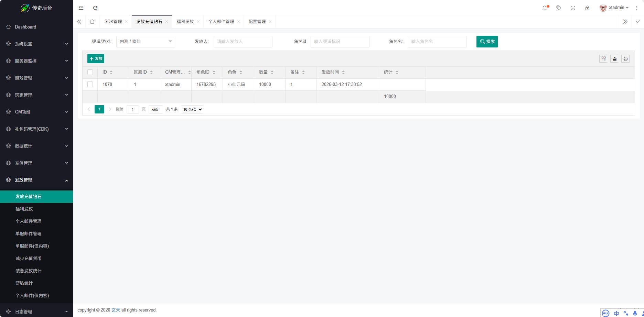This screenshot has height=317, width=644.
Task: Check the select-all checkbox in table header
Action: point(90,72)
